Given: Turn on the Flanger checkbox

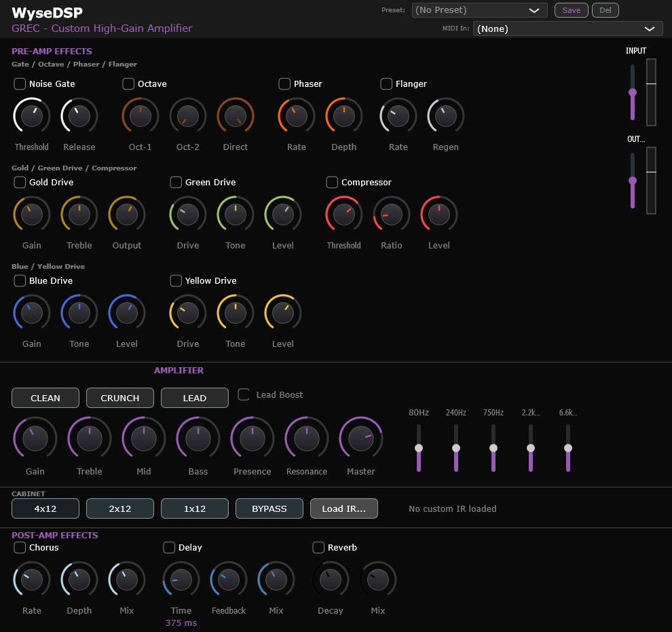Looking at the screenshot, I should click(386, 83).
